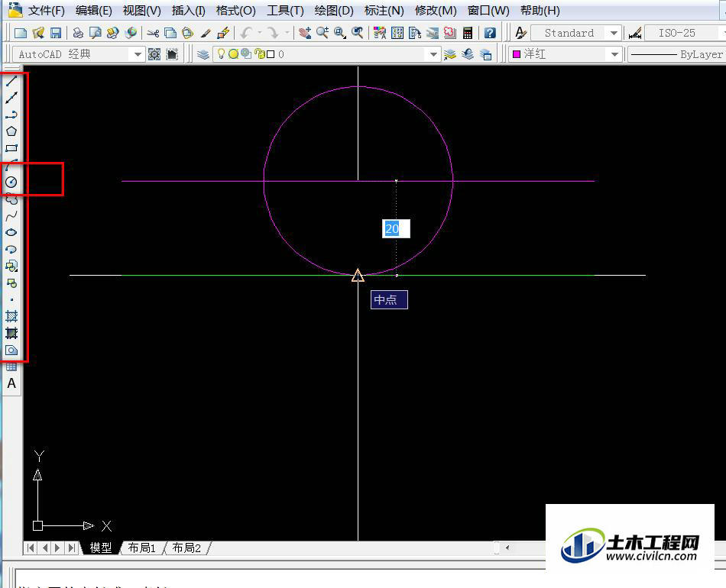Open the 绘图(D) menu
Viewport: 726px width, 588px height.
point(334,10)
